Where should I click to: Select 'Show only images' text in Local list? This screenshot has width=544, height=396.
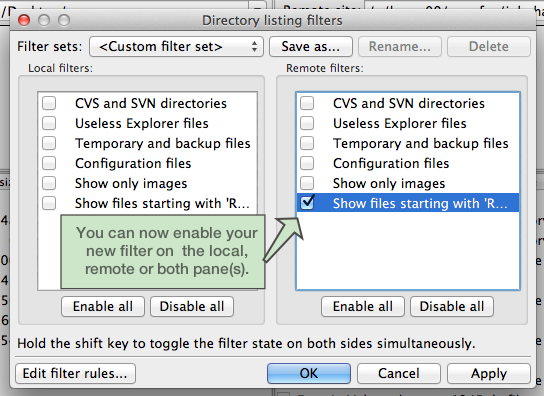click(131, 184)
